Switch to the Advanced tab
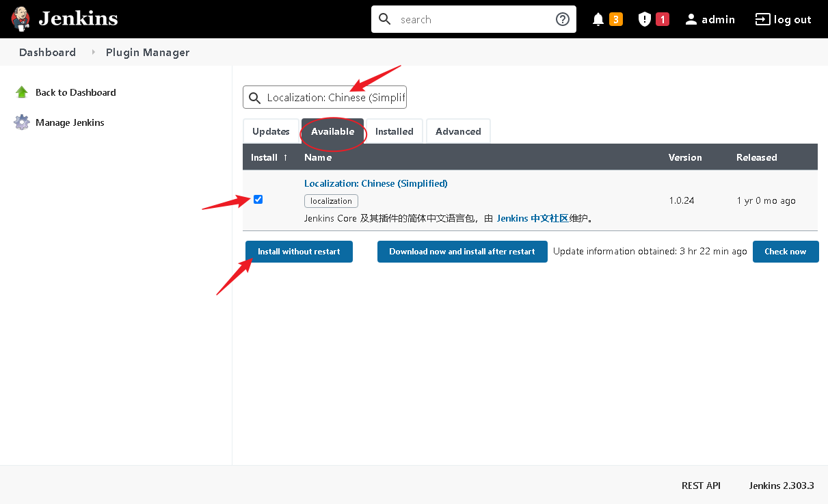The width and height of the screenshot is (828, 504). tap(458, 131)
